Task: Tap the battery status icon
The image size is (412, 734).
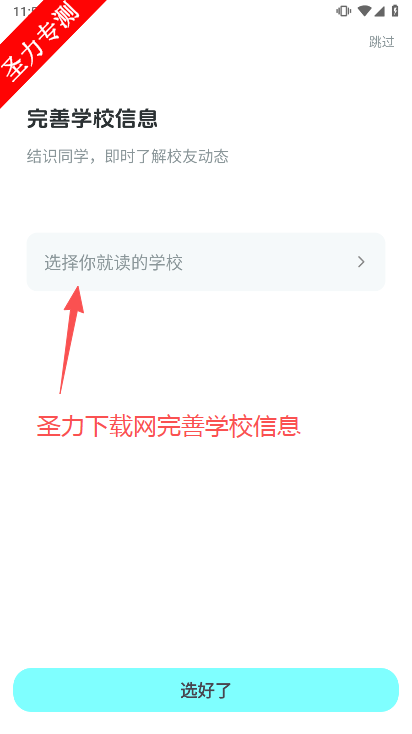Action: [395, 11]
